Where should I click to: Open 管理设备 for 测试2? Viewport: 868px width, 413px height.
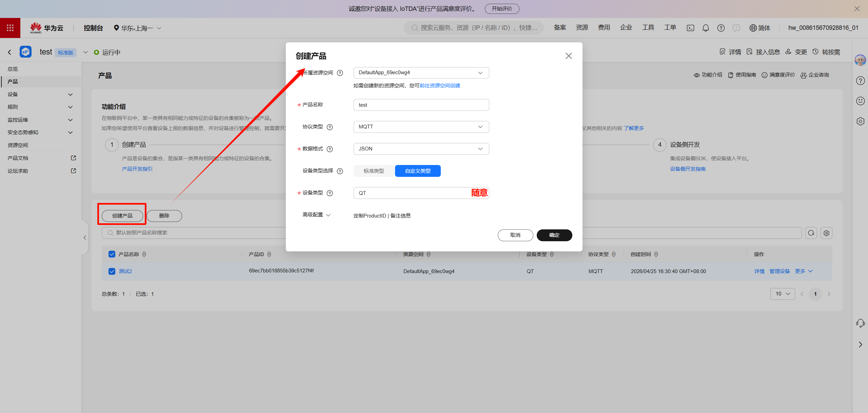(x=780, y=271)
